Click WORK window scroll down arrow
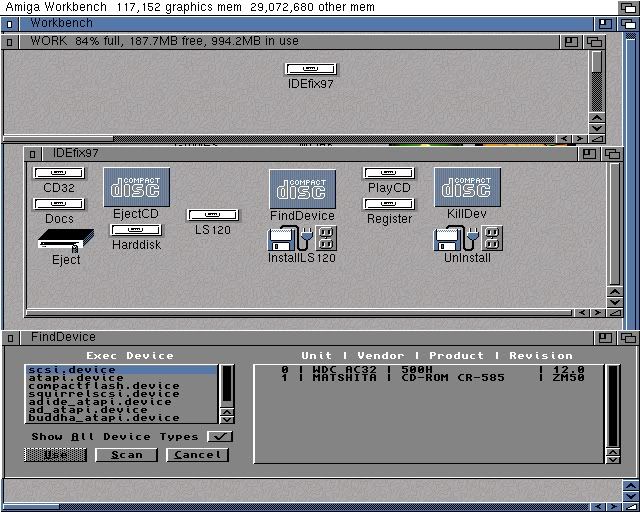 coord(597,127)
